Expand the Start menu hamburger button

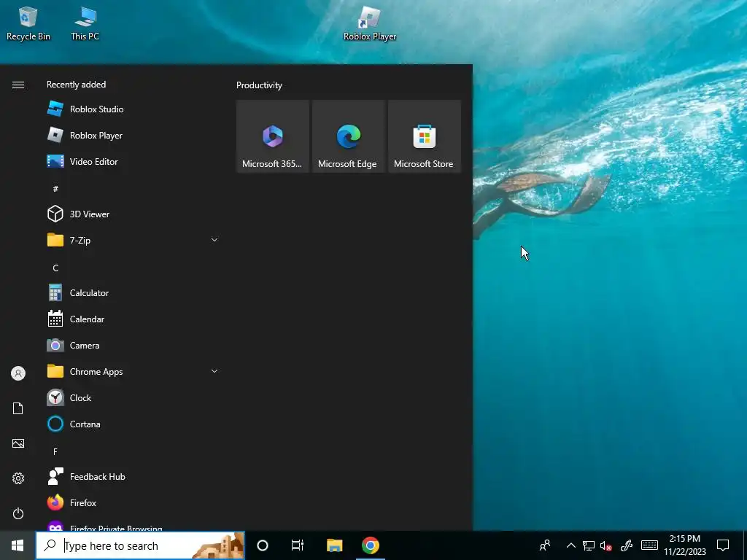pos(18,85)
